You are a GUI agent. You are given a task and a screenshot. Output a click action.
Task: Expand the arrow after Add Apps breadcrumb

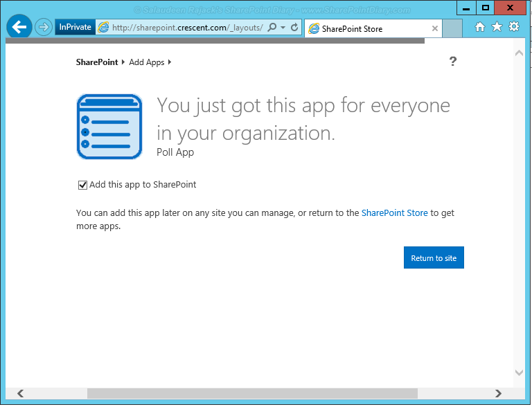coord(170,62)
